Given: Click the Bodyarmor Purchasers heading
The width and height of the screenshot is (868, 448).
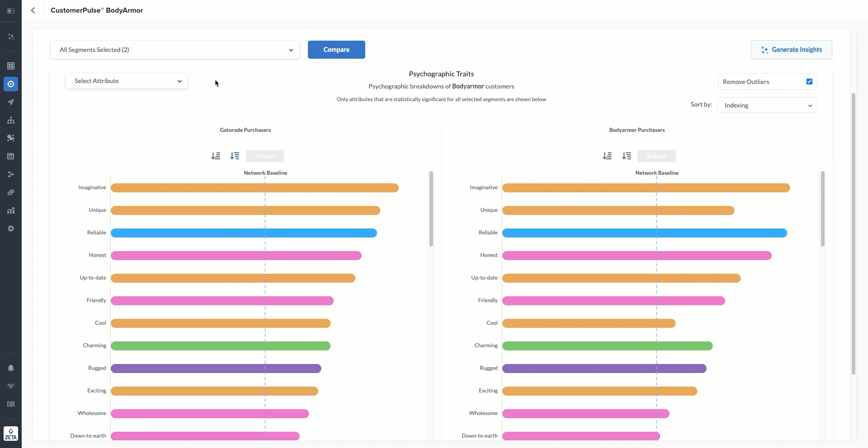Looking at the screenshot, I should (x=637, y=130).
